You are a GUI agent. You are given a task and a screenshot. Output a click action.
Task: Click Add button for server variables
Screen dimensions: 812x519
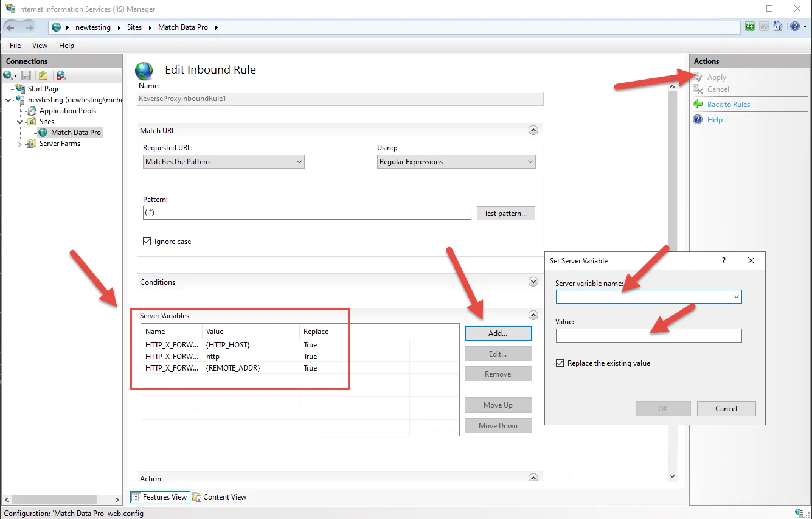(x=498, y=333)
